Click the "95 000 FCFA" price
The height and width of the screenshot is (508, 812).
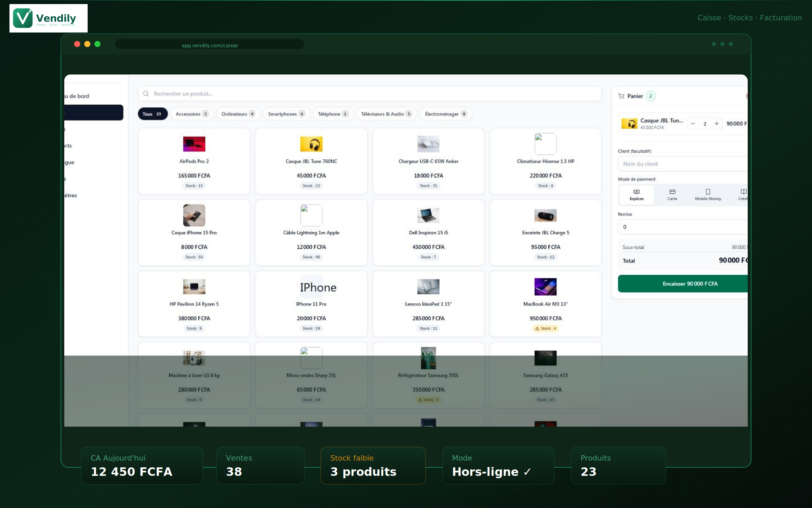545,247
